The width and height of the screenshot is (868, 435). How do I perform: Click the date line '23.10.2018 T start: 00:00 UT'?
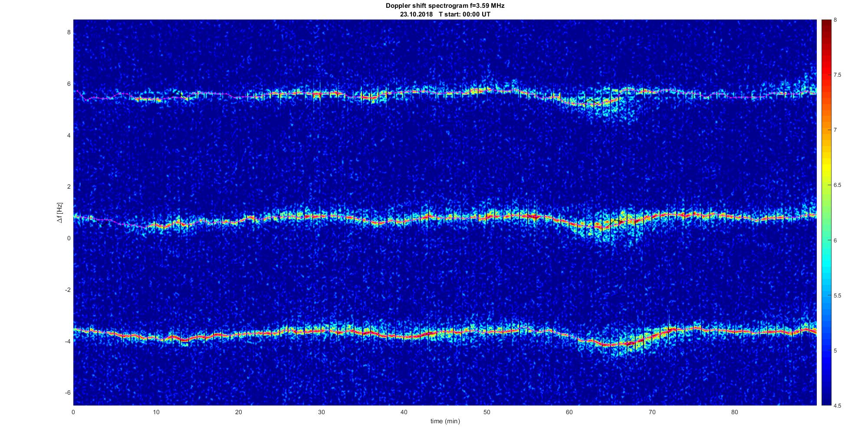click(445, 14)
